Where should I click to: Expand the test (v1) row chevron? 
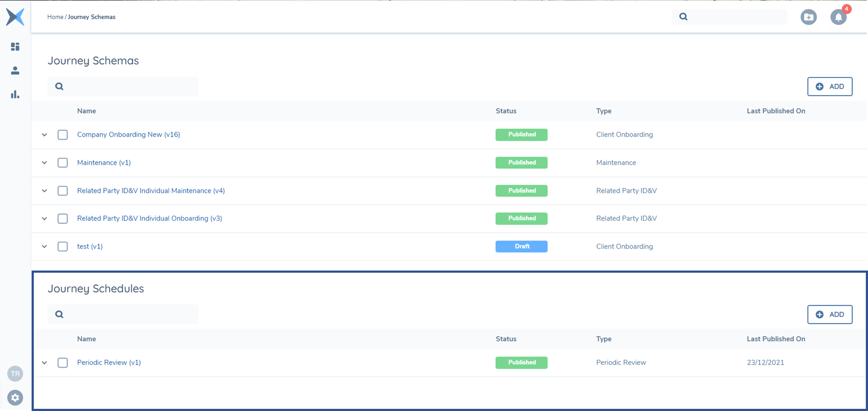[x=44, y=246]
